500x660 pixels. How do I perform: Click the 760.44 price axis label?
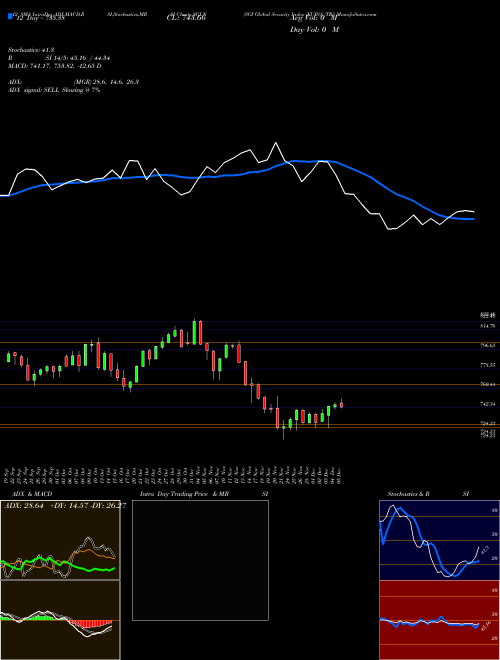point(487,384)
